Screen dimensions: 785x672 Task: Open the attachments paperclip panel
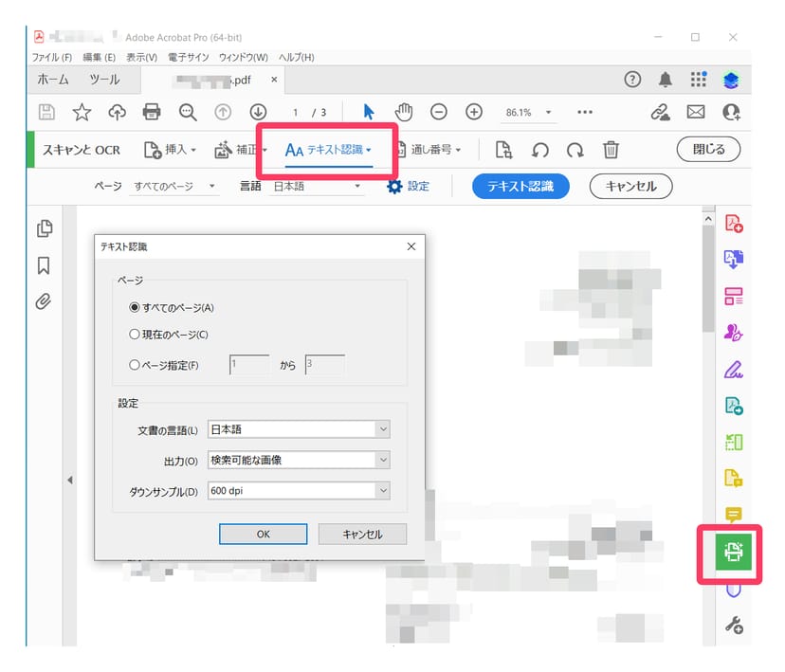tap(44, 301)
